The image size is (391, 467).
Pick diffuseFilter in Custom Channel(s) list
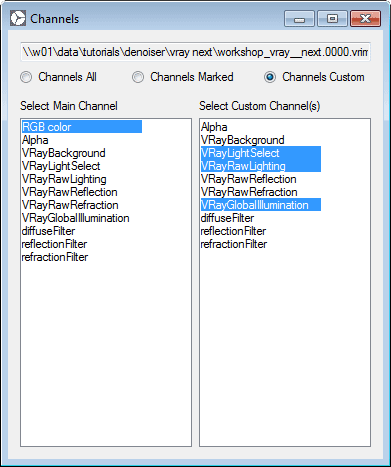[227, 218]
